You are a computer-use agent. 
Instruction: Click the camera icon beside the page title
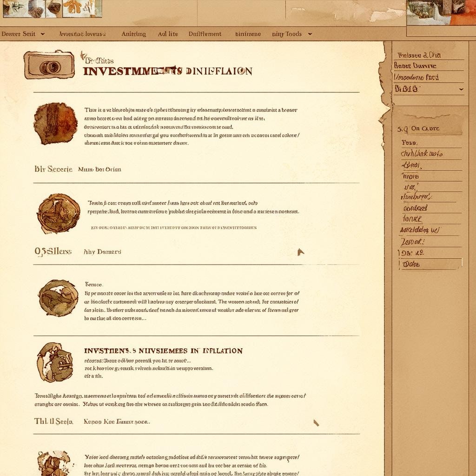[x=49, y=65]
